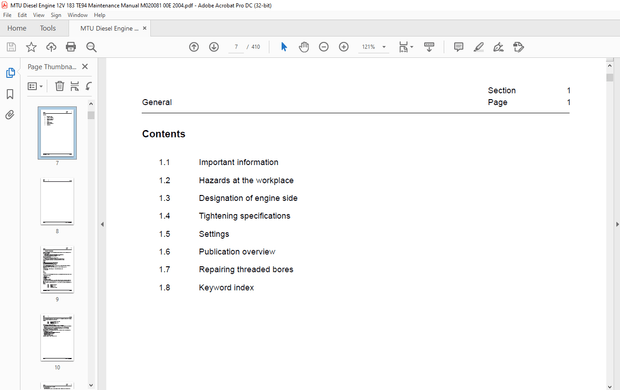Go to next page arrow
This screenshot has width=620, height=390.
click(214, 47)
